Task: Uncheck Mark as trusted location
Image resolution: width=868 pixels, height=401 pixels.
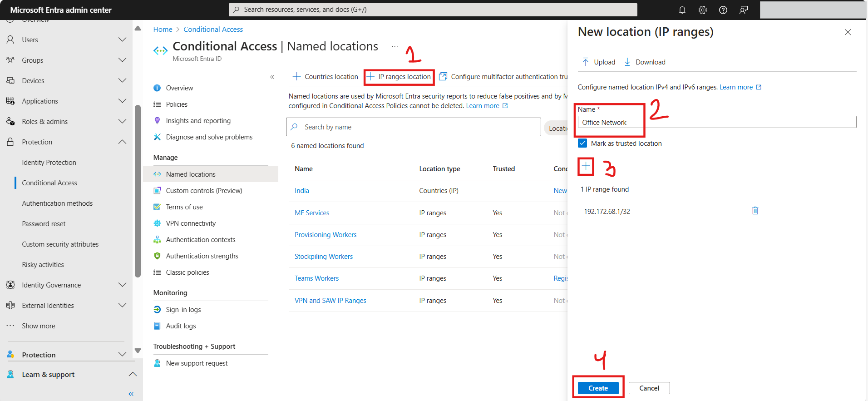Action: pyautogui.click(x=582, y=143)
